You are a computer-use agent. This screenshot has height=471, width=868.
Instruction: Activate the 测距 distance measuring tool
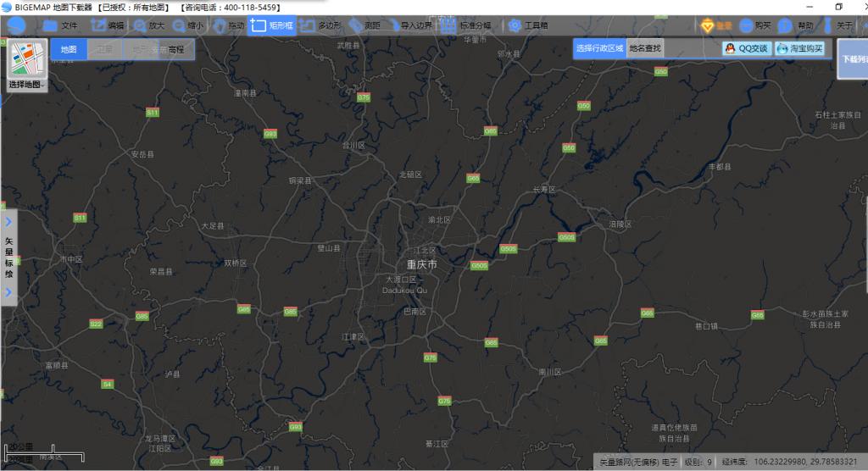point(364,25)
